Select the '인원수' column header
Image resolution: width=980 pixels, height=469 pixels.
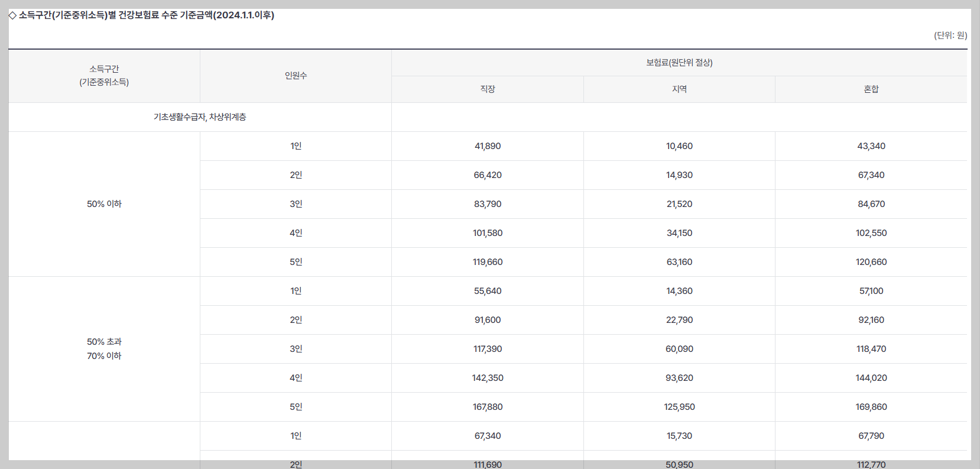[296, 76]
